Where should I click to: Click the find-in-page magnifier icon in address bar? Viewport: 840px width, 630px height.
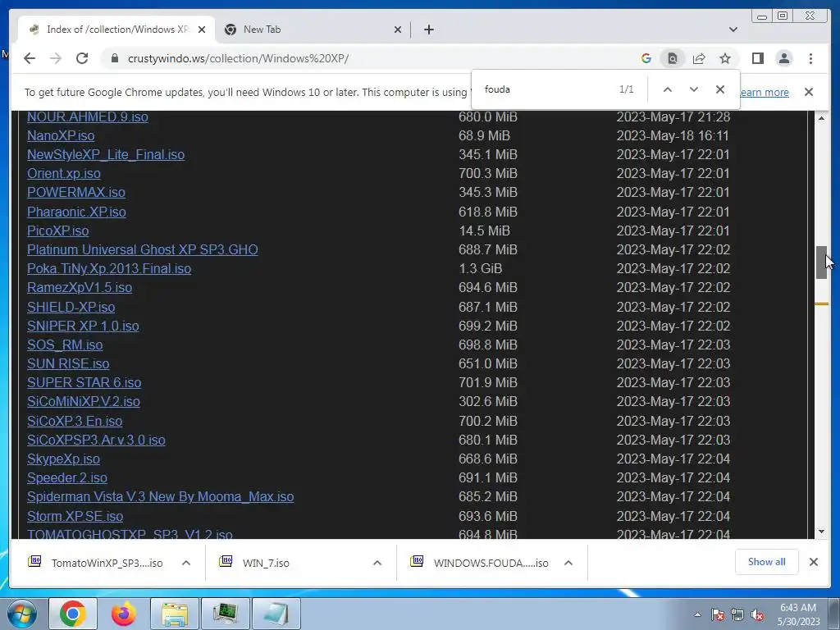[x=673, y=58]
